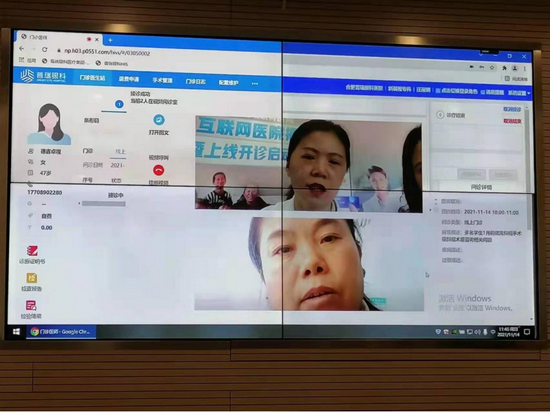Open the 系统设置 dropdown in the header
Viewport: 550px width, 412px height.
[x=519, y=93]
